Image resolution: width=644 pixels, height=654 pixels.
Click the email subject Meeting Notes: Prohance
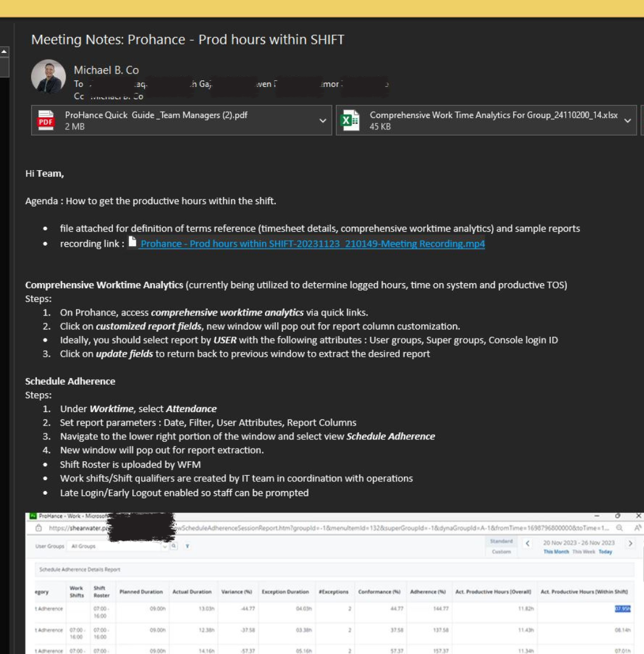188,40
